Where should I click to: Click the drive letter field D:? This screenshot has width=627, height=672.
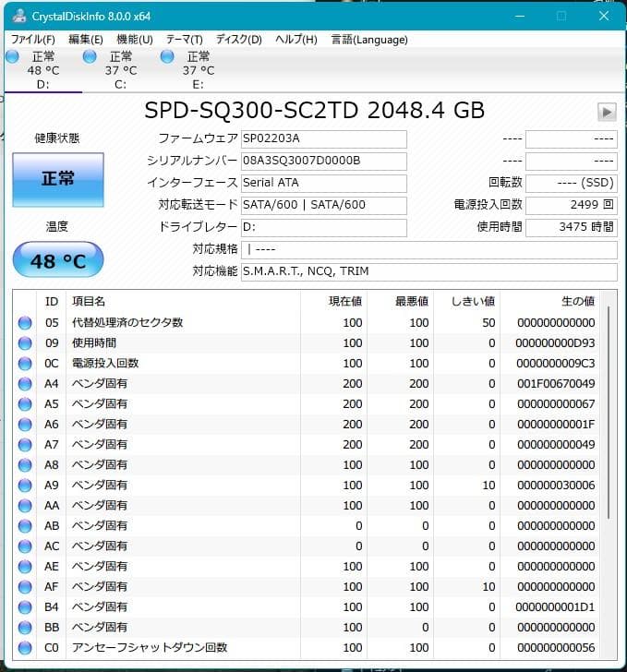click(x=324, y=227)
